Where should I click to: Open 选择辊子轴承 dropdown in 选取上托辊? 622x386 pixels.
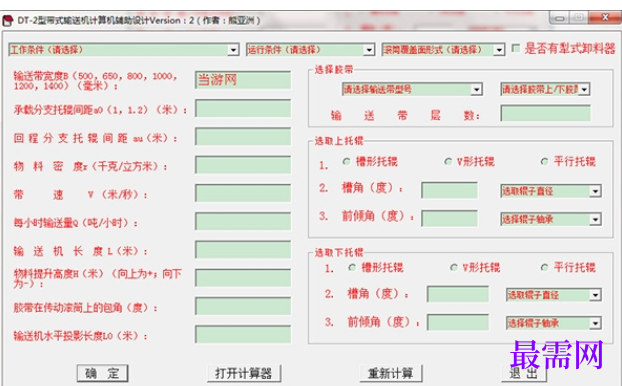click(x=551, y=219)
